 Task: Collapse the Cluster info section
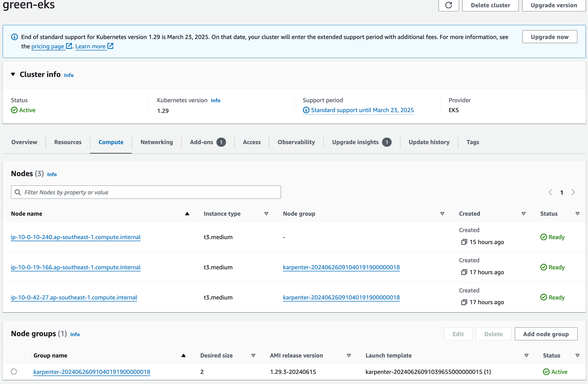(13, 74)
